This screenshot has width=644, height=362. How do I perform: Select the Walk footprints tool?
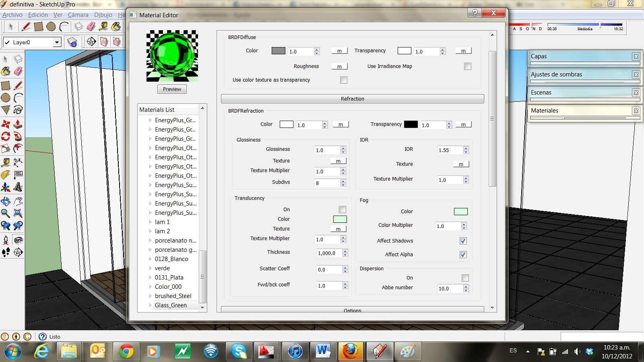click(x=6, y=252)
